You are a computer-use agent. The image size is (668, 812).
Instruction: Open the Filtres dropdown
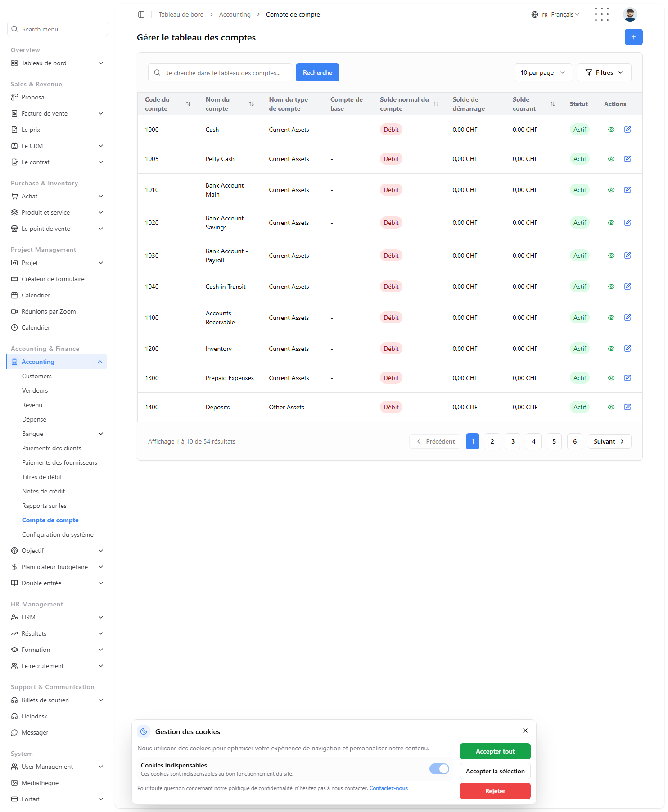pos(604,72)
